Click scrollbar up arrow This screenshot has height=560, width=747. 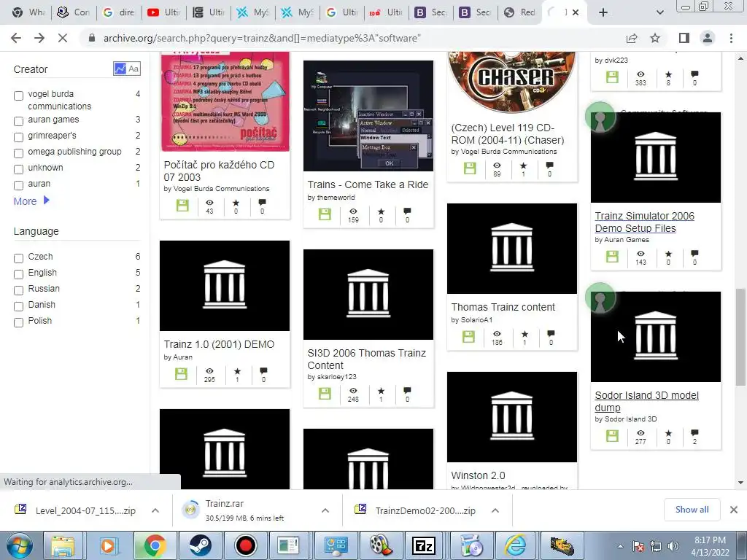[x=740, y=58]
